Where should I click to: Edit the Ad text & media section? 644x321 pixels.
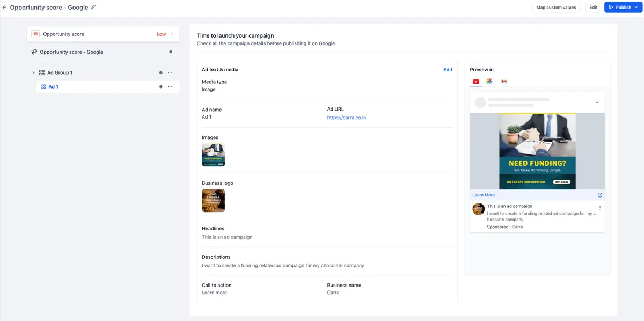tap(448, 70)
